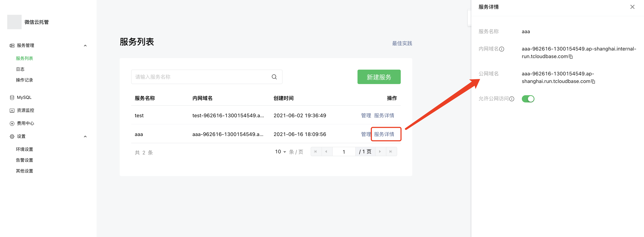
Task: Go to last page arrow
Action: (x=391, y=152)
